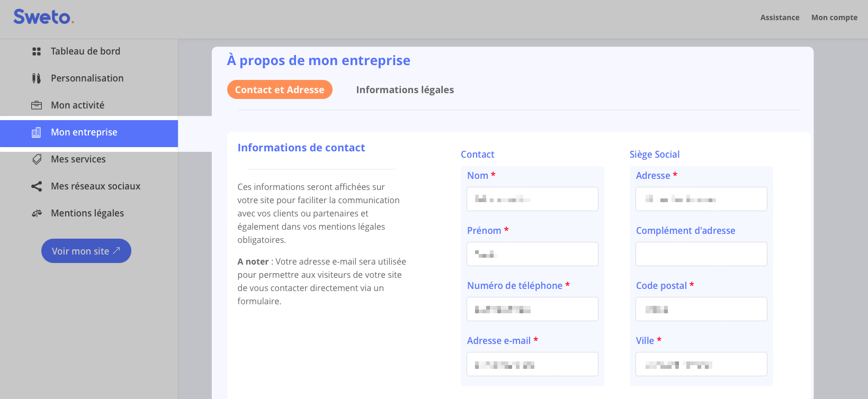Focus the Prénom text field
This screenshot has width=868, height=399.
point(532,254)
